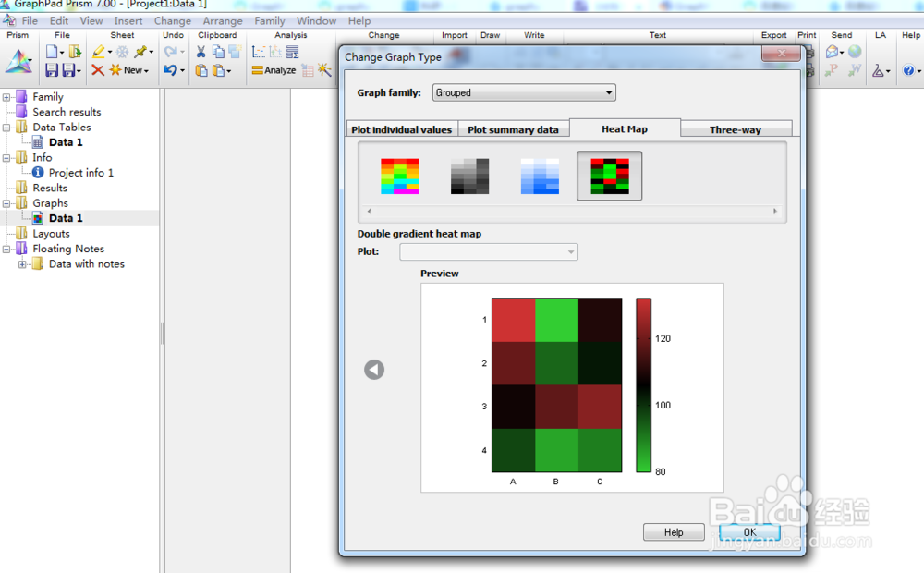Click the magic wand icon
The image size is (924, 573).
[x=324, y=70]
